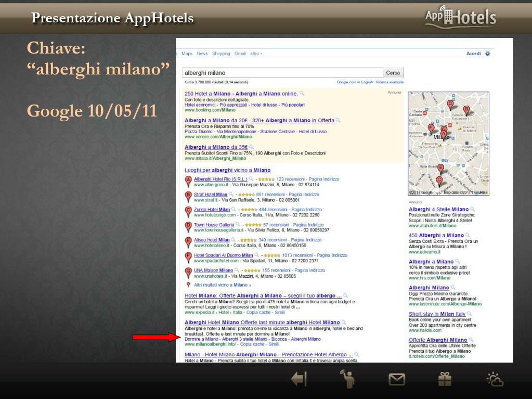This screenshot has height=399, width=532.
Task: Open Zurigo Hotel Milan result link
Action: pyautogui.click(x=212, y=210)
